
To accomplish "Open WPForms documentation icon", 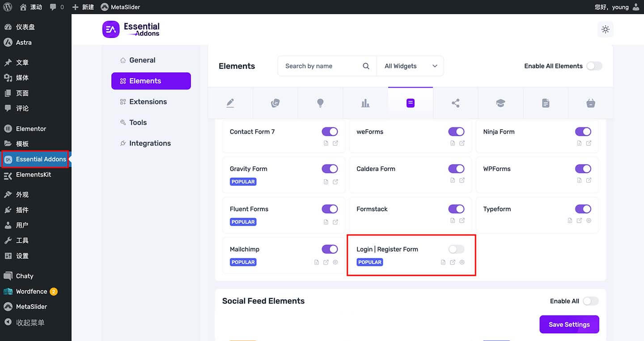I will [579, 180].
